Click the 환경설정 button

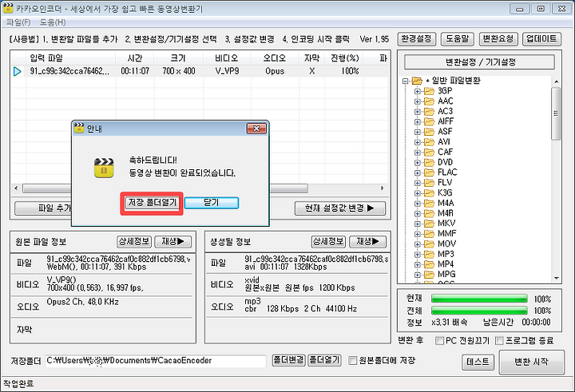417,39
